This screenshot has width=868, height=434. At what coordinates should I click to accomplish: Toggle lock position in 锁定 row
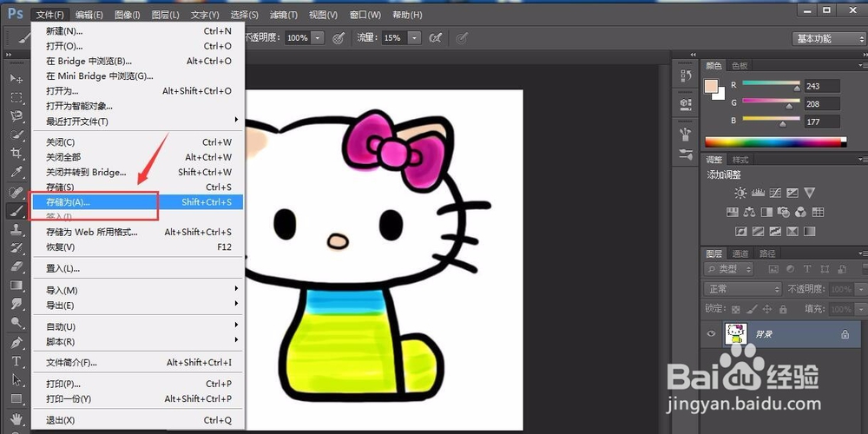point(767,309)
